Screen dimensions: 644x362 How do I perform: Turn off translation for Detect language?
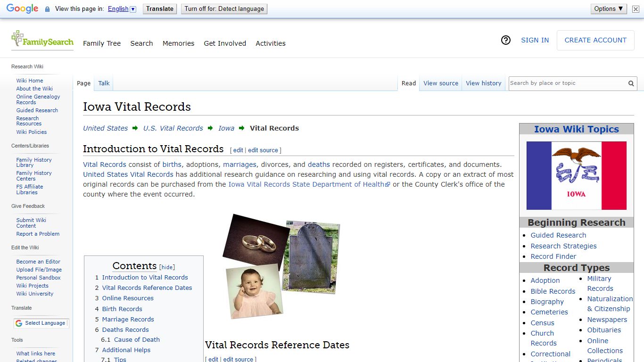pyautogui.click(x=224, y=9)
